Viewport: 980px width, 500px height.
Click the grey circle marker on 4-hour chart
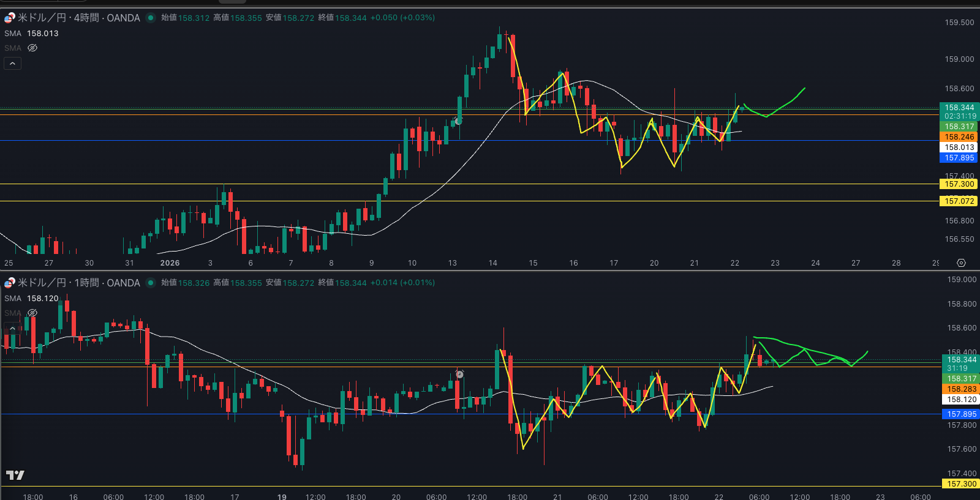(458, 121)
